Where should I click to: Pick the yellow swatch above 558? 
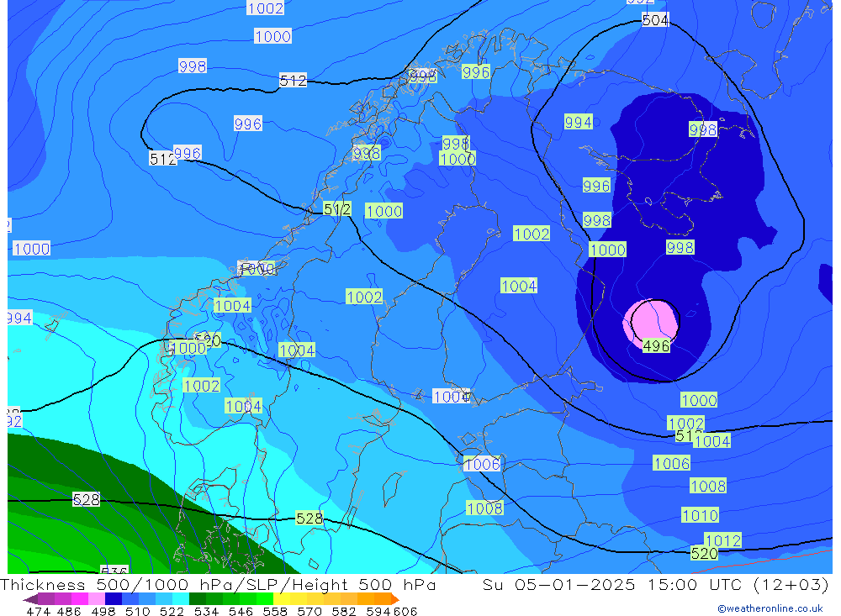282,599
